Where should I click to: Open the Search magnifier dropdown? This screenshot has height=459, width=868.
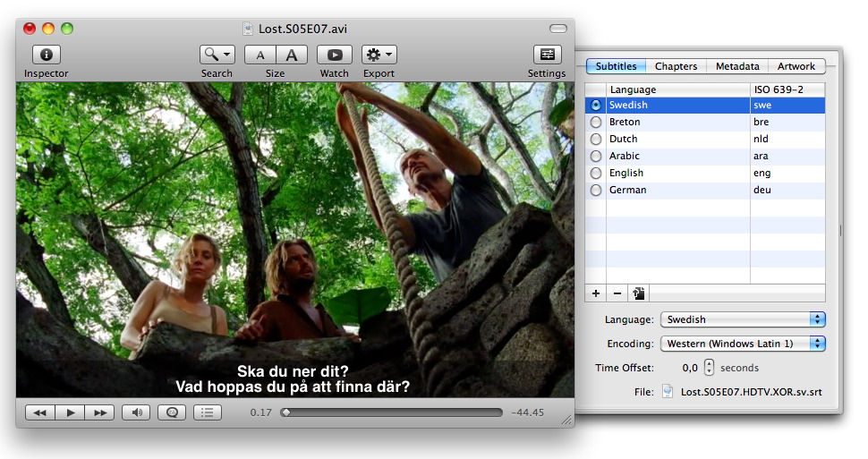coord(217,55)
